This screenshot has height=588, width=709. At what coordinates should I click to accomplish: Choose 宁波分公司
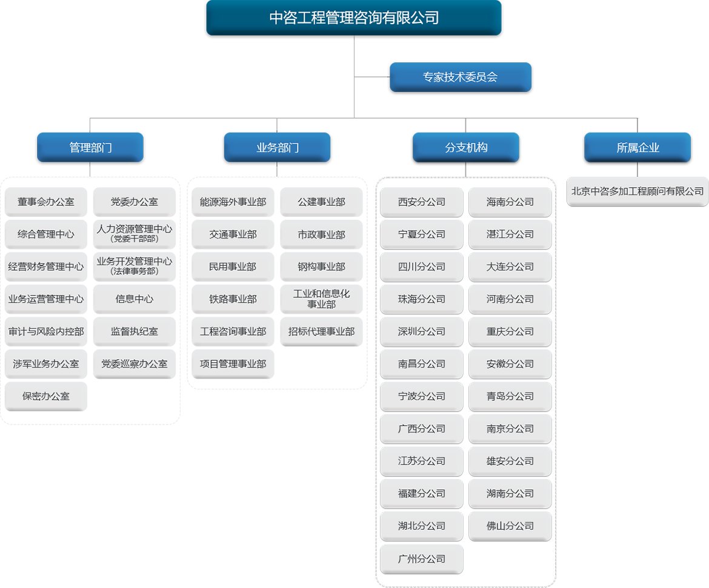click(422, 397)
